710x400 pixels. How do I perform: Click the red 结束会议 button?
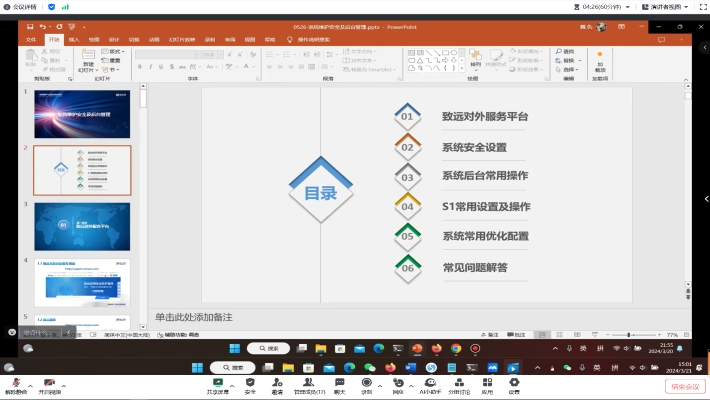pos(685,385)
